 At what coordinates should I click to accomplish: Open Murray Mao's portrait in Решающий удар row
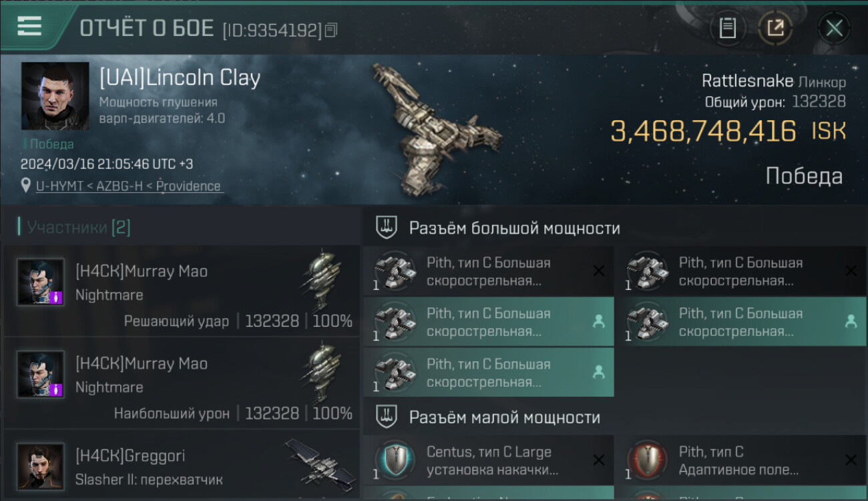click(x=41, y=282)
